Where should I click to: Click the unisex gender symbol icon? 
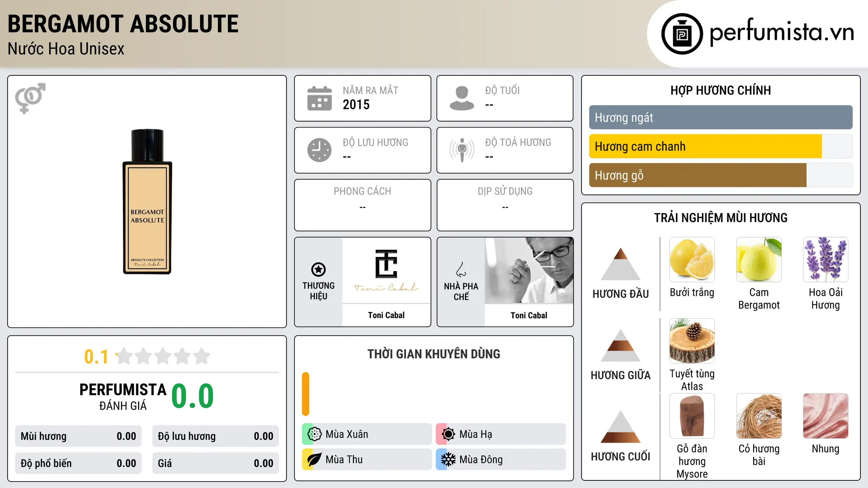coord(30,98)
